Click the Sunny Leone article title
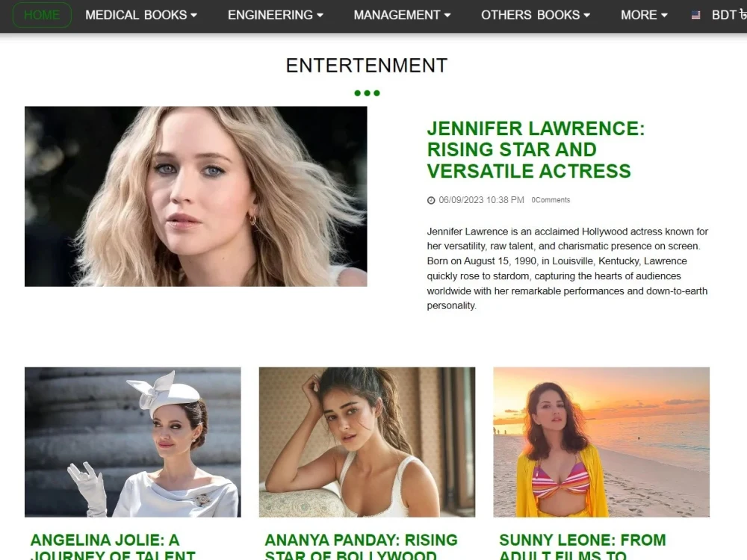The image size is (747, 560). (582, 547)
